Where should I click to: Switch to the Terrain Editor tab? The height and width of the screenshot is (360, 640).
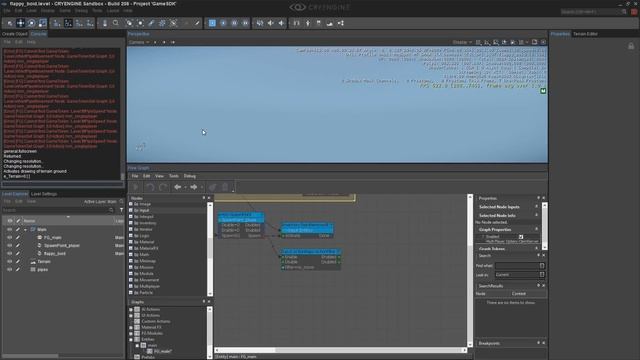pos(585,34)
